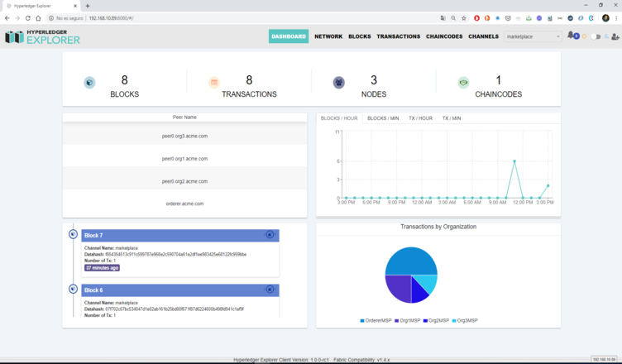Click the Nodes stat icon

339,83
